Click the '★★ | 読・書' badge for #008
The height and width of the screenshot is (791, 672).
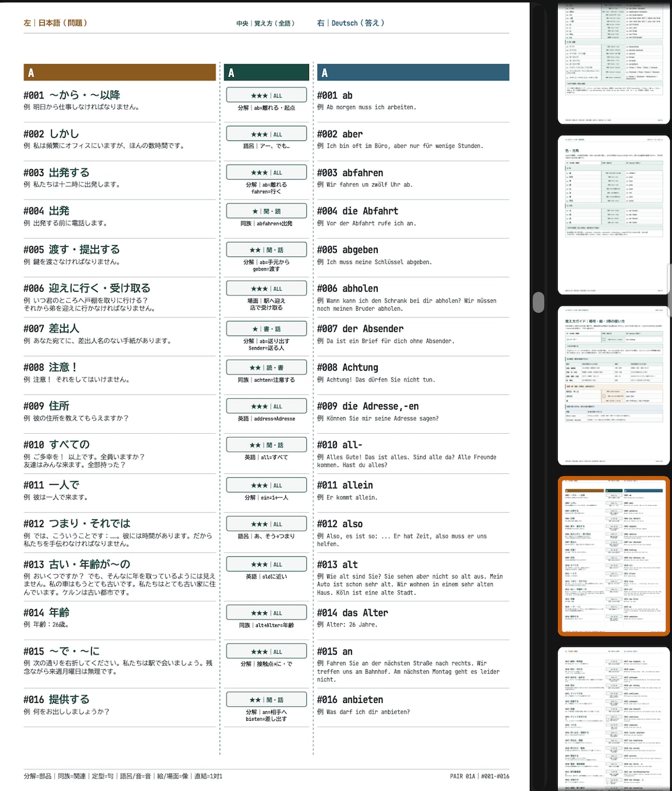tap(267, 367)
